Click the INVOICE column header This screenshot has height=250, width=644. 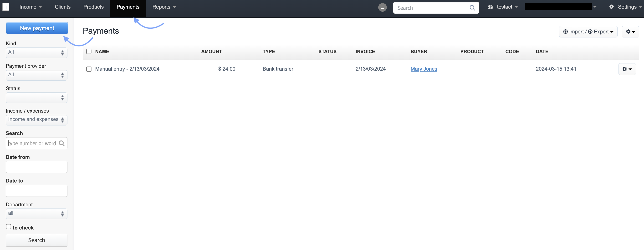(x=365, y=52)
